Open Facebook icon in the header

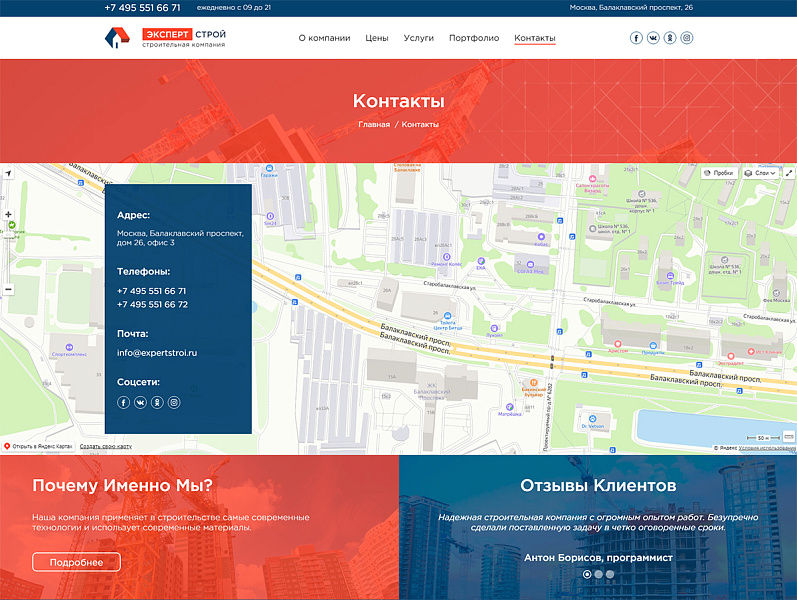coord(636,38)
